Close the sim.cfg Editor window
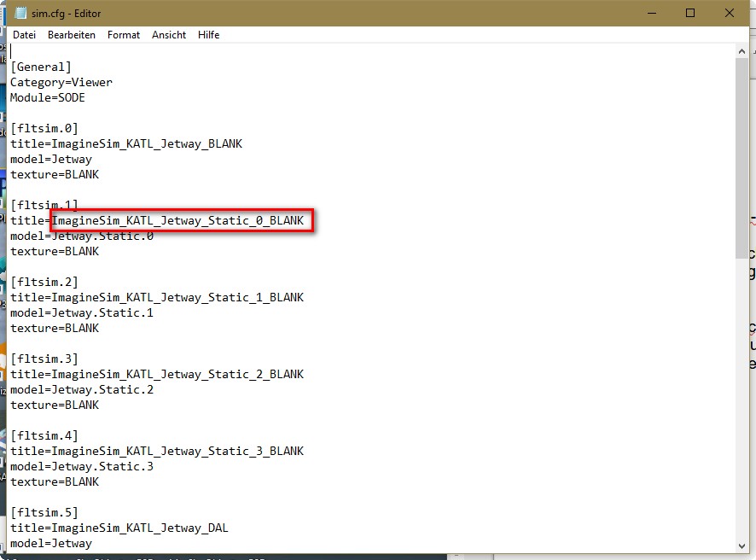 (730, 13)
